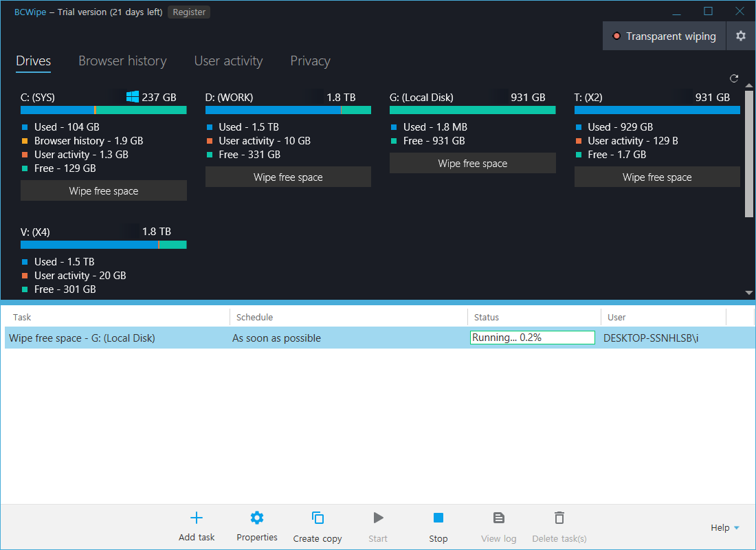The height and width of the screenshot is (550, 756).
Task: Switch to the Browser history tab
Action: point(122,60)
